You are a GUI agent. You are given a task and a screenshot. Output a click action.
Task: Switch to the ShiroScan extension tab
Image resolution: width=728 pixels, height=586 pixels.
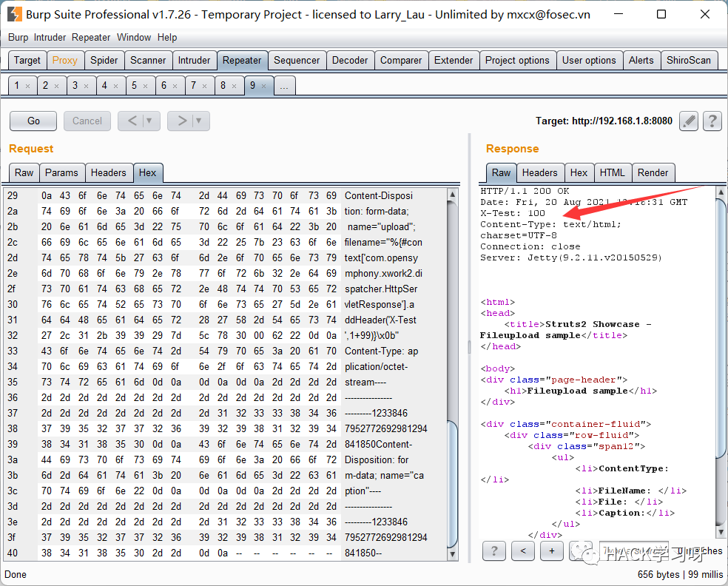click(x=689, y=61)
